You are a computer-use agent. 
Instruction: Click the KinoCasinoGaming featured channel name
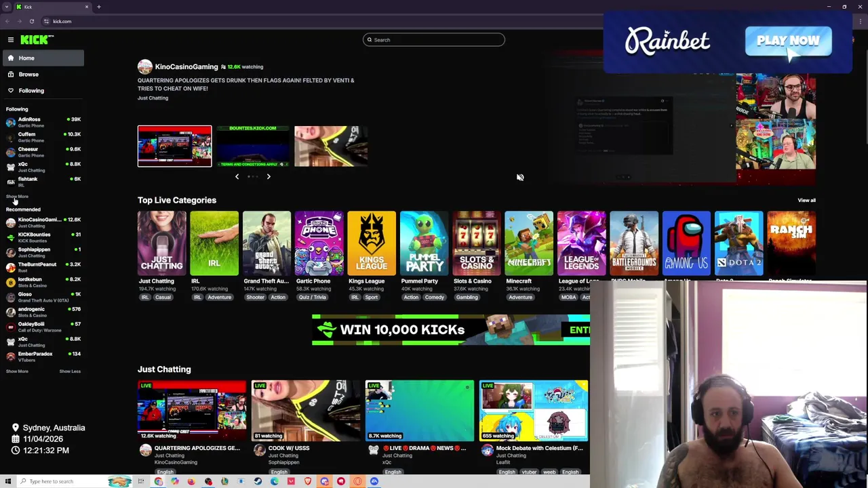point(186,66)
